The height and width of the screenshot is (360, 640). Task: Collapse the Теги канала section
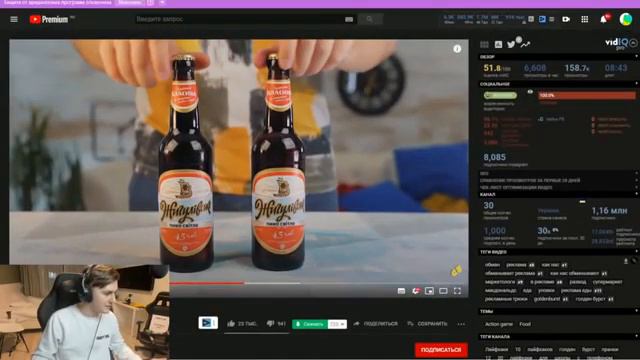pos(637,336)
